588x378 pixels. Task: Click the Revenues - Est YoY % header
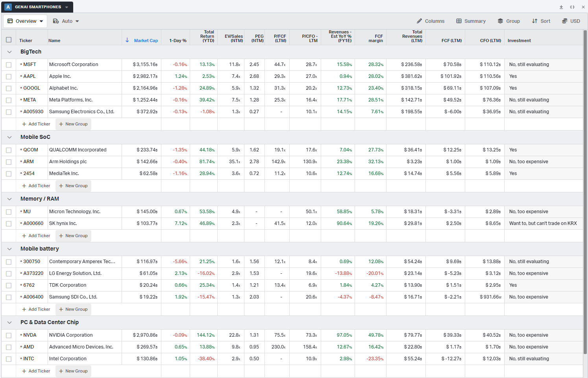pyautogui.click(x=341, y=36)
